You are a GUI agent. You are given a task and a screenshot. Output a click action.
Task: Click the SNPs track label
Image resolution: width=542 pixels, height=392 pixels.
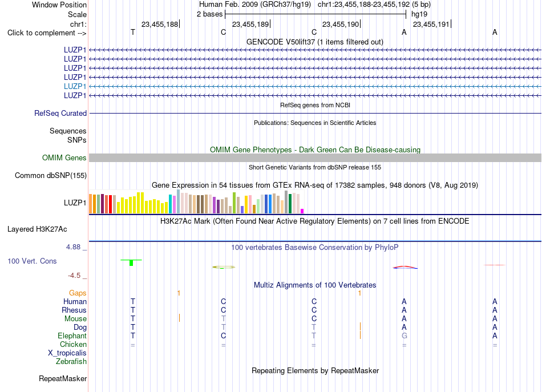[77, 140]
